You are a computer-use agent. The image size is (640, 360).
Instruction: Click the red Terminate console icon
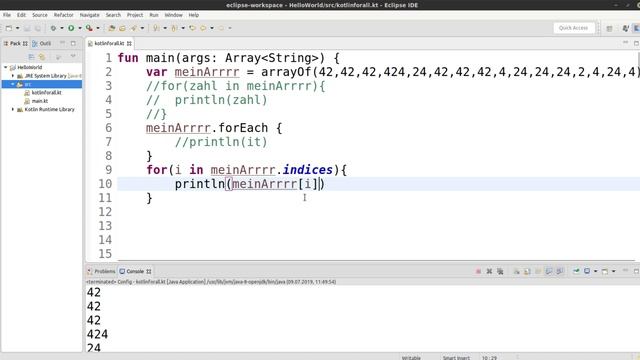tap(478, 271)
